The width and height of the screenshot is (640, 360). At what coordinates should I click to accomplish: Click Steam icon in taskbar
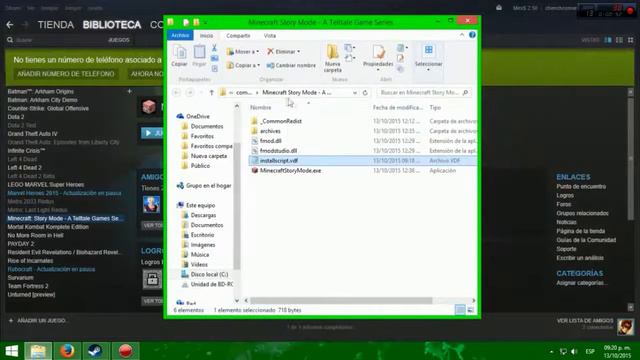pos(96,351)
